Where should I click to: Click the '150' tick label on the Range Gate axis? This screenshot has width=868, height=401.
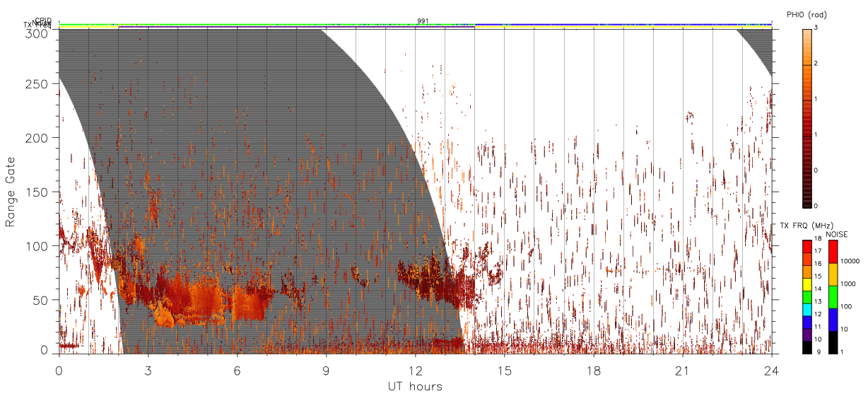tap(37, 192)
